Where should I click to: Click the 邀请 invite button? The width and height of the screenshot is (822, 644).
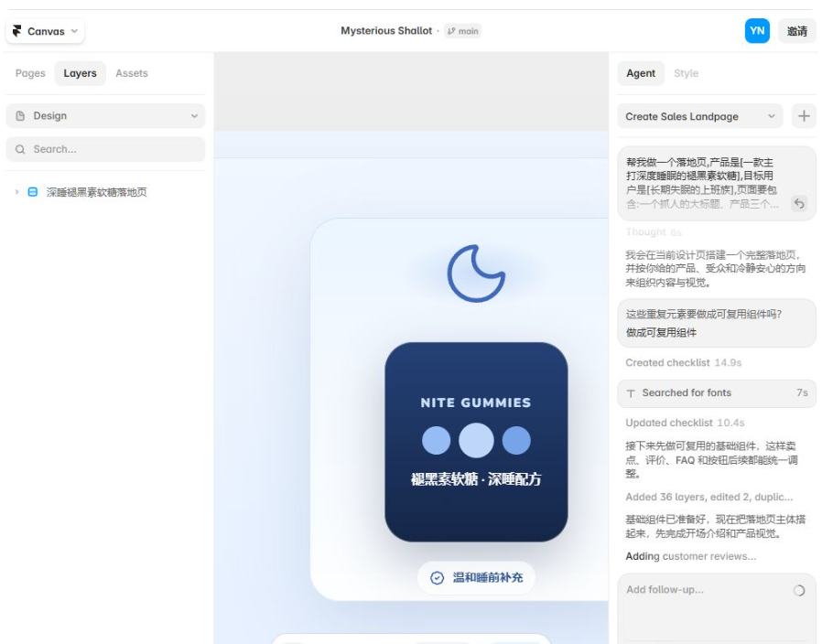pyautogui.click(x=797, y=31)
